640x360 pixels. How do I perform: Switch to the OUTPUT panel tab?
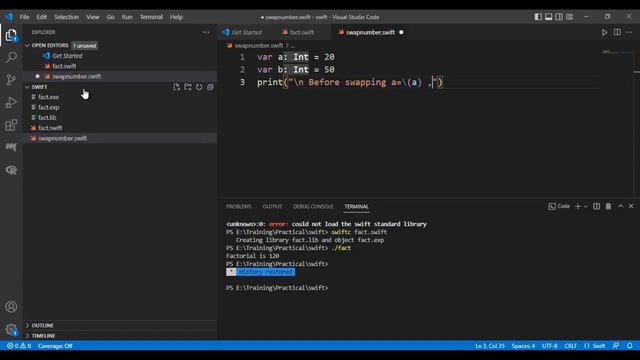point(272,207)
